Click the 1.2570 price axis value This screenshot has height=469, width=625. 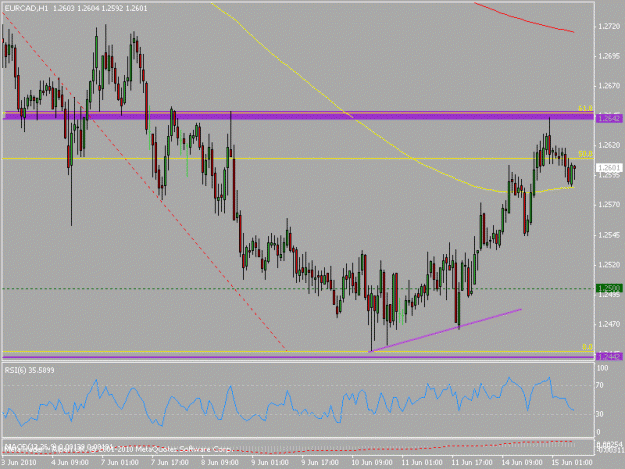coord(609,205)
